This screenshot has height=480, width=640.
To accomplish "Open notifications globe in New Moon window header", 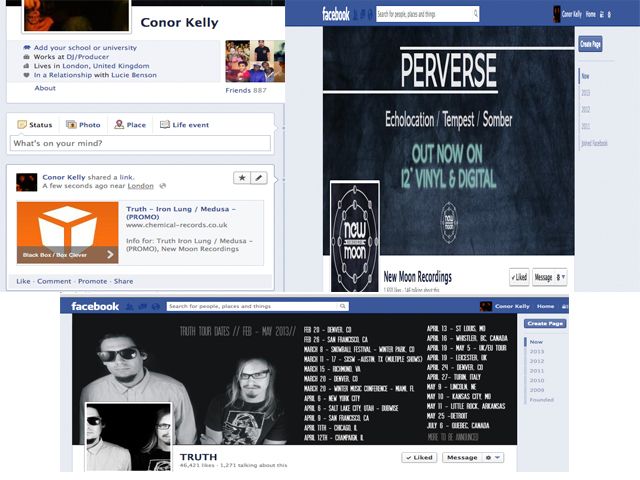I will coord(370,15).
